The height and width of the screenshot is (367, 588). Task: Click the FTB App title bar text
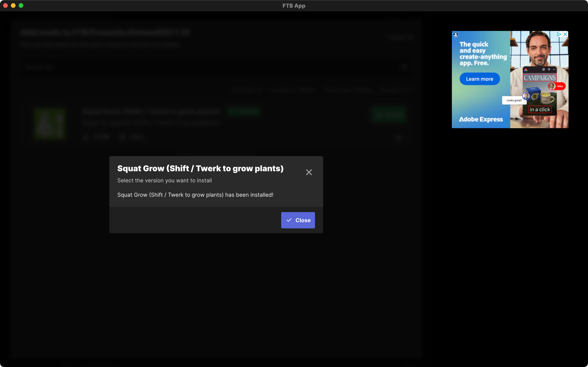pyautogui.click(x=294, y=6)
